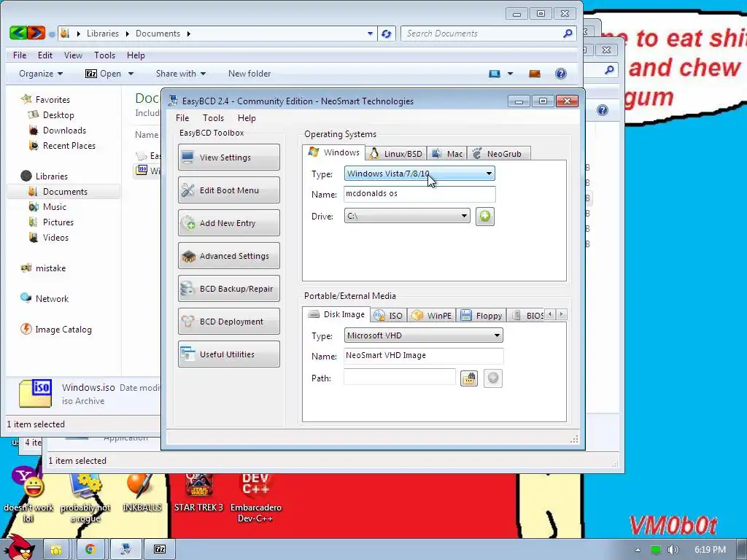Click Explorer back arrow button

point(18,33)
